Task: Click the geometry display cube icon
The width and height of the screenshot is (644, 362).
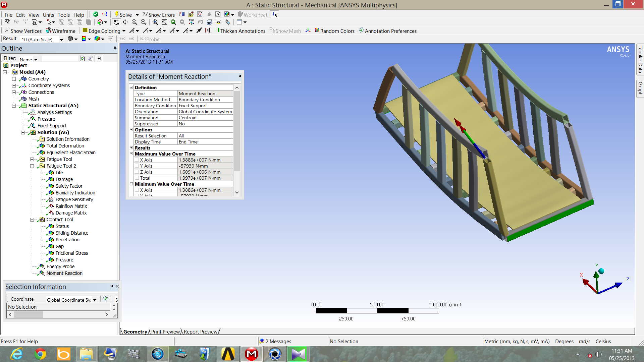Action: 70,39
